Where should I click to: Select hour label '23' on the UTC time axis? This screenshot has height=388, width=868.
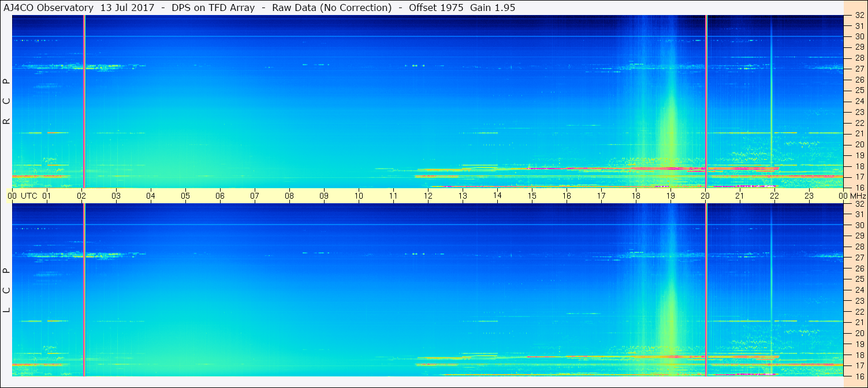click(x=809, y=196)
